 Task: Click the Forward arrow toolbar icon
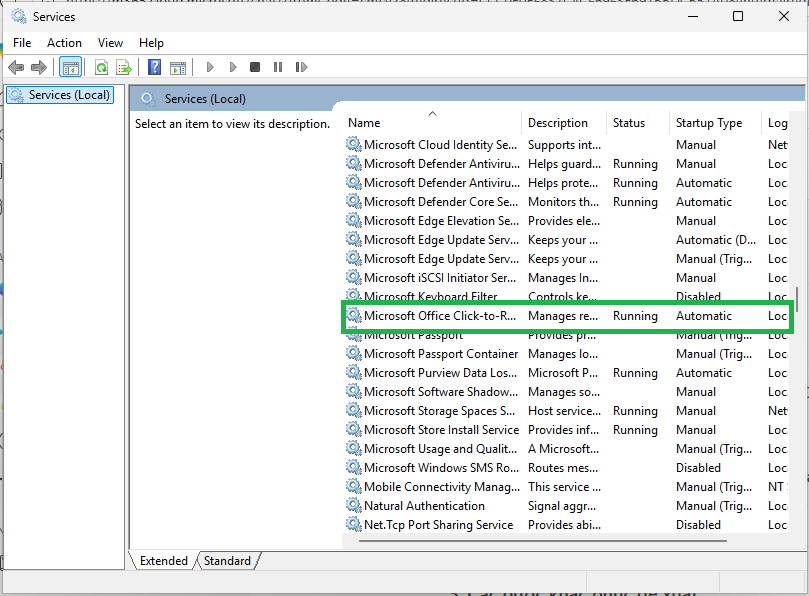(39, 67)
